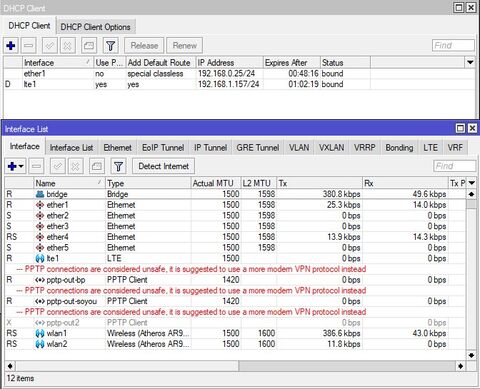The height and width of the screenshot is (389, 480).
Task: Remove the selected interface in Interface List
Action: click(x=37, y=166)
